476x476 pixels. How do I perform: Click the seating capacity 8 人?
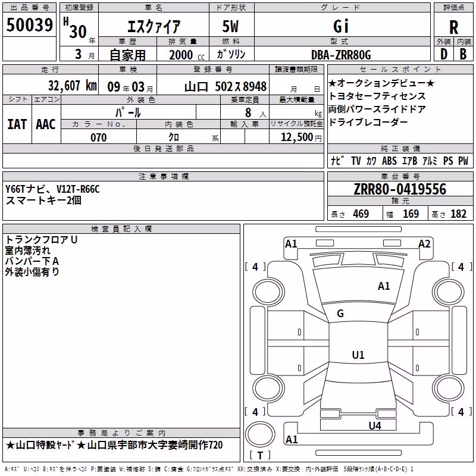pos(256,113)
